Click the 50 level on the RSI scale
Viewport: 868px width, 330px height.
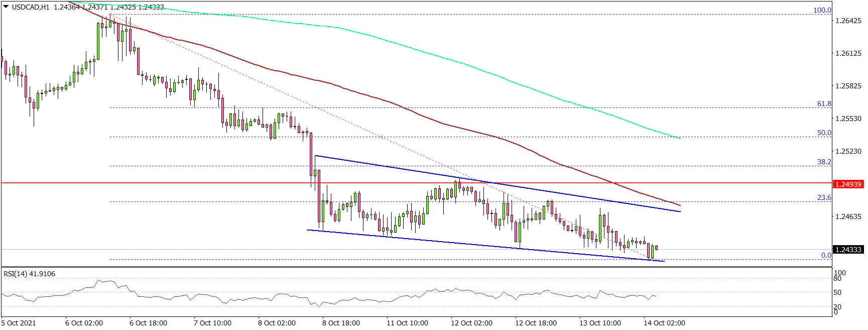(837, 292)
